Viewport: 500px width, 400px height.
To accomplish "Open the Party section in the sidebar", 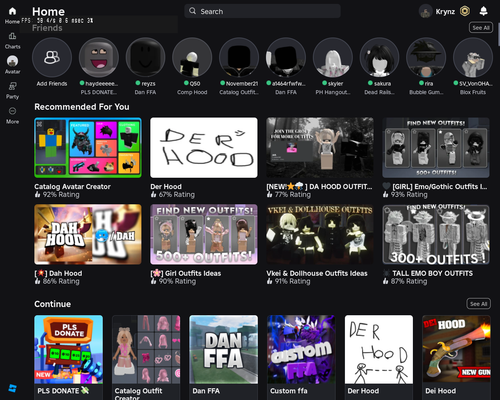I will [x=12, y=87].
